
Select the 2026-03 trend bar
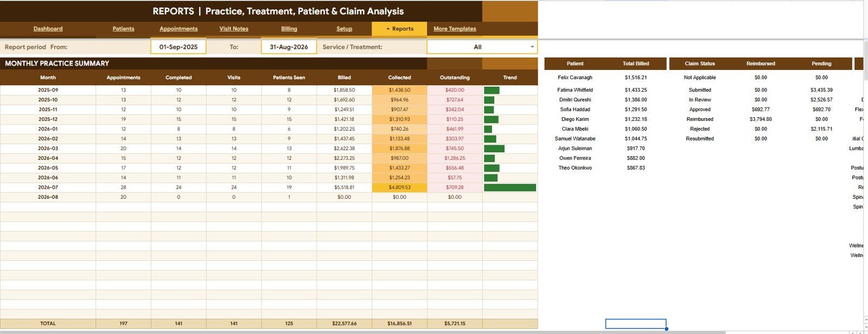click(494, 149)
